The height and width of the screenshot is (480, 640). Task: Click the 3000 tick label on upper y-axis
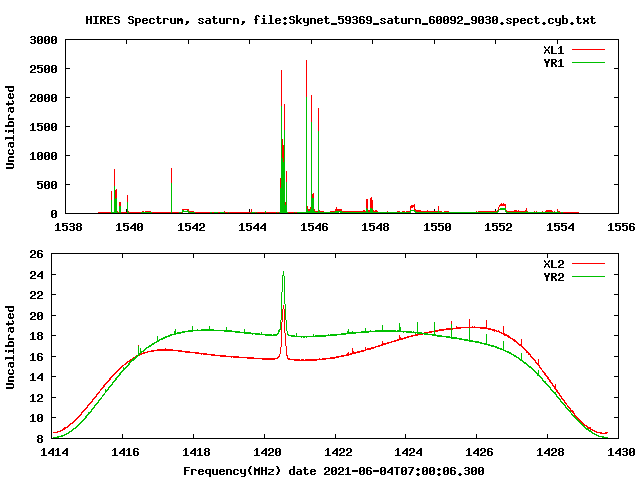point(43,41)
